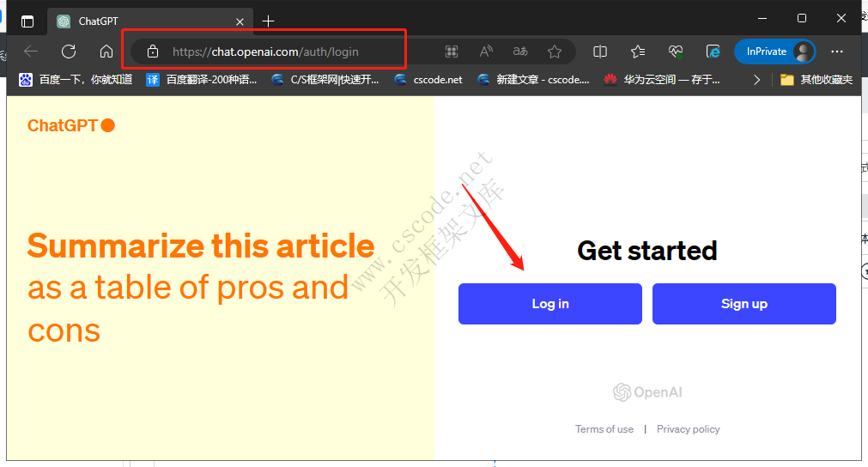
Task: Open 百度翻译-200种语 bookmark
Action: tap(202, 80)
